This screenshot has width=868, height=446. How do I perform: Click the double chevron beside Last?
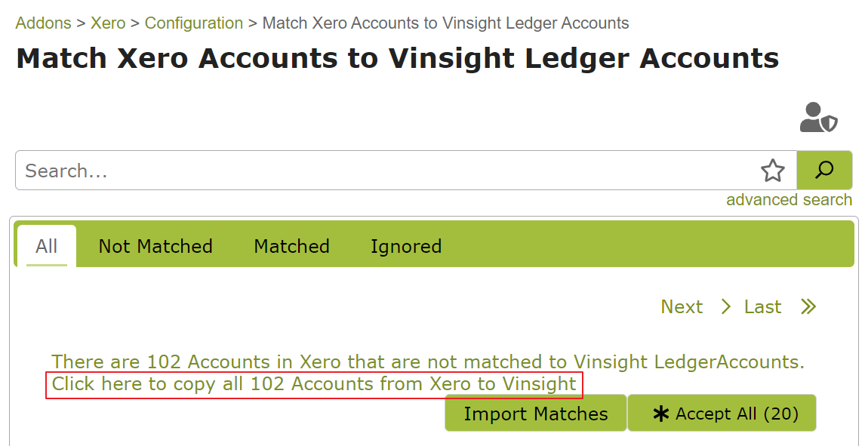[x=808, y=306]
